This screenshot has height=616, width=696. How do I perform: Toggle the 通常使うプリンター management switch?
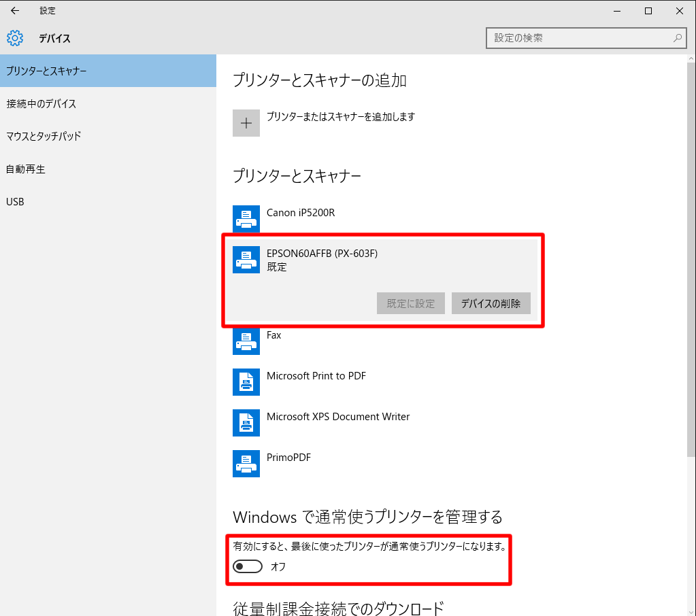pos(248,566)
